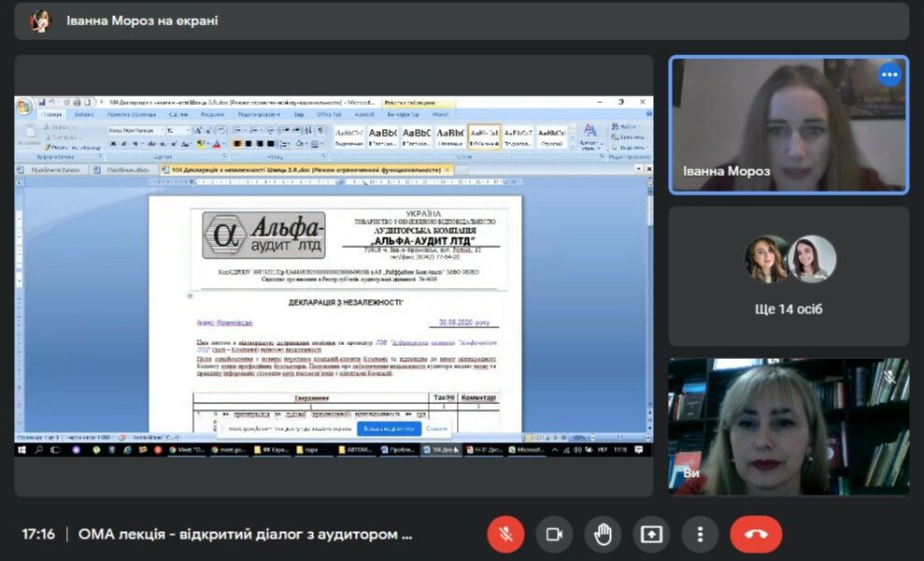This screenshot has width=924, height=561.
Task: Open the line spacing dropdown
Action: [x=285, y=144]
